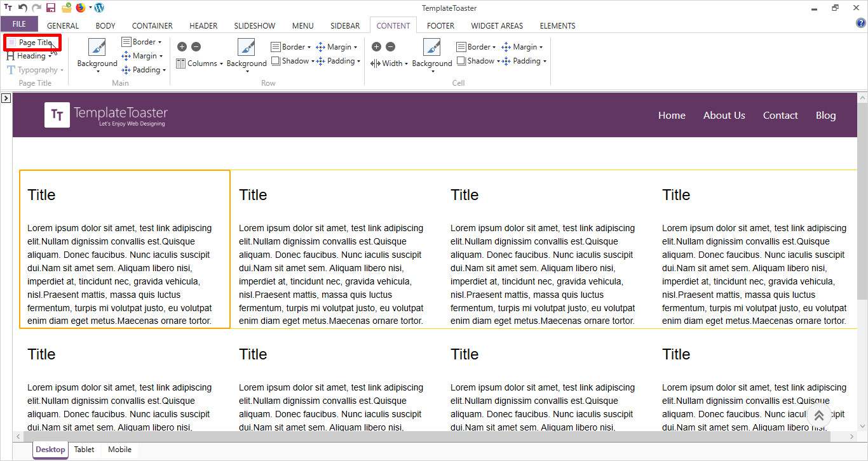
Task: Open the HEADER ribbon tab
Action: pos(203,25)
